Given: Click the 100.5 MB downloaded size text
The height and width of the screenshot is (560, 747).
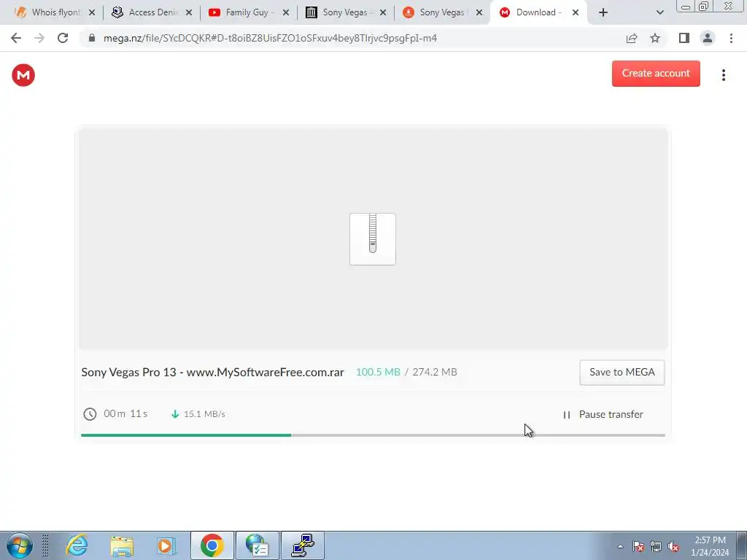Looking at the screenshot, I should (378, 373).
